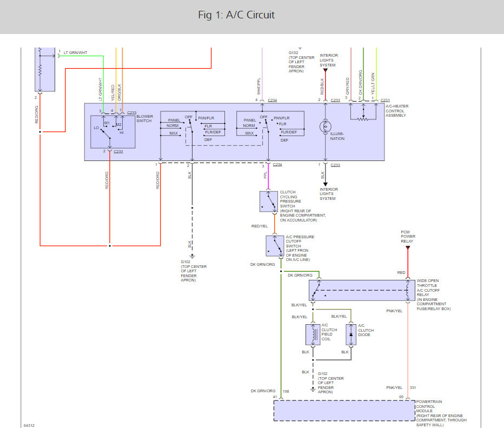This screenshot has width=504, height=436.
Task: Click the "RED/YEL" wire label
Action: (x=260, y=226)
